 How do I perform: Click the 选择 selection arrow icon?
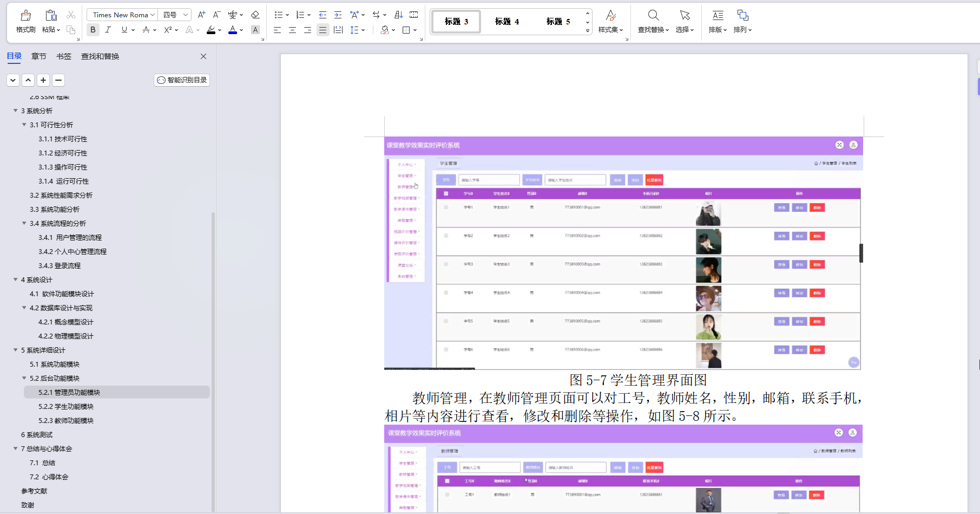pos(685,21)
